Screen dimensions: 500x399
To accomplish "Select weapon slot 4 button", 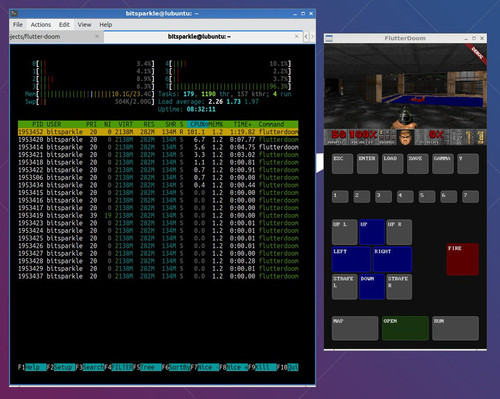I will (x=405, y=197).
